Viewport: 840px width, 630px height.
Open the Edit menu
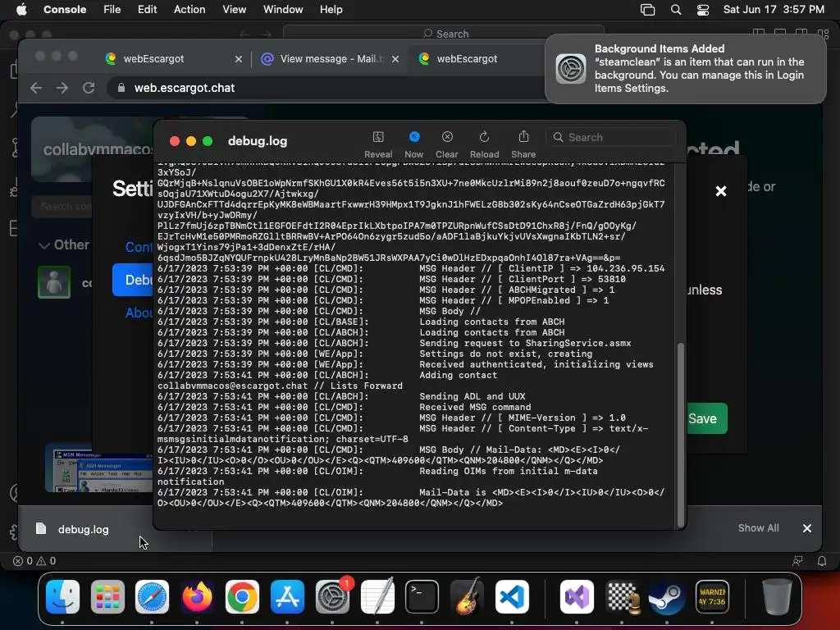point(148,10)
